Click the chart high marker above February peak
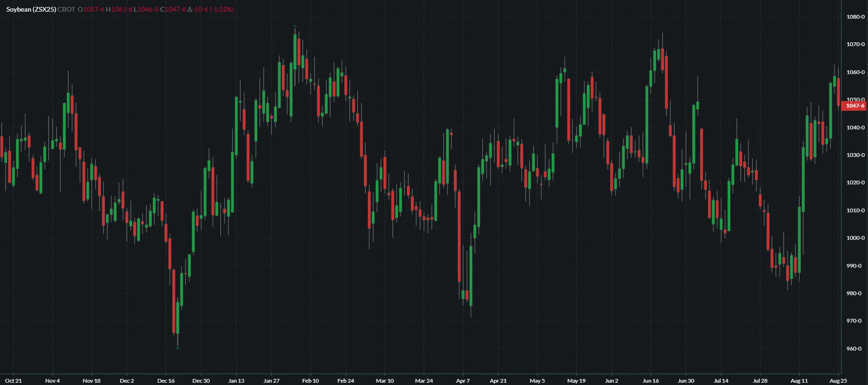This screenshot has width=868, height=385. (295, 27)
